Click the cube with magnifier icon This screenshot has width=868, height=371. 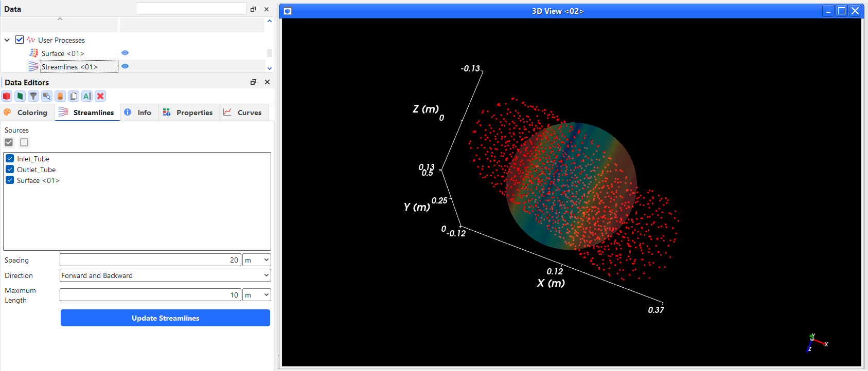coord(47,96)
